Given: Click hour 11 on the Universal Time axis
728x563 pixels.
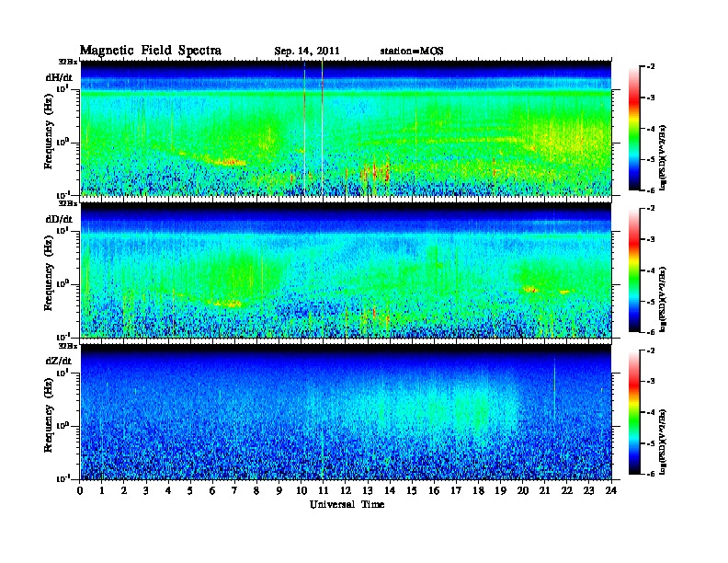Looking at the screenshot, I should [x=324, y=490].
